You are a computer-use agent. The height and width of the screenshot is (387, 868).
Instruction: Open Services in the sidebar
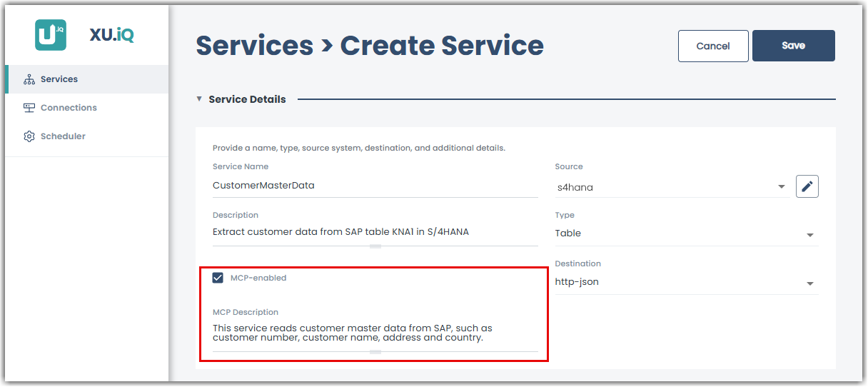(87, 79)
